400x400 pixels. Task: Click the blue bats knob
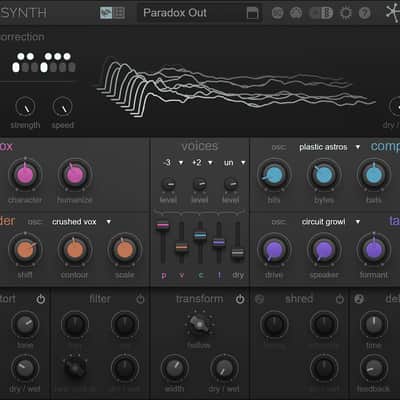(374, 175)
